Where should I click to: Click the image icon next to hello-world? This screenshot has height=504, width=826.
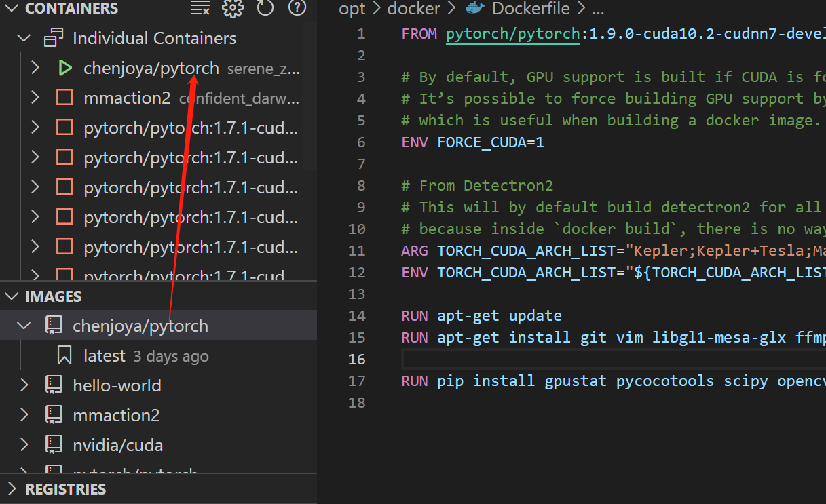coord(53,385)
